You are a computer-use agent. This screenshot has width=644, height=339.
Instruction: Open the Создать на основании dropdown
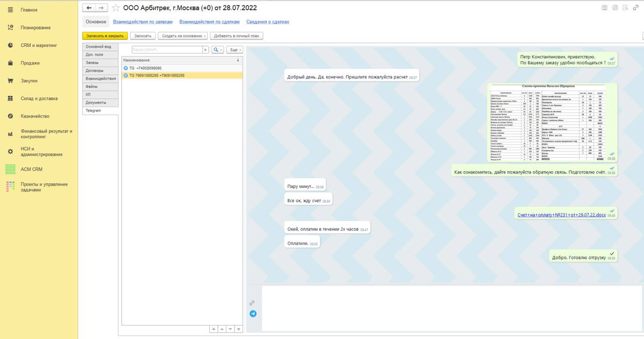pyautogui.click(x=183, y=36)
